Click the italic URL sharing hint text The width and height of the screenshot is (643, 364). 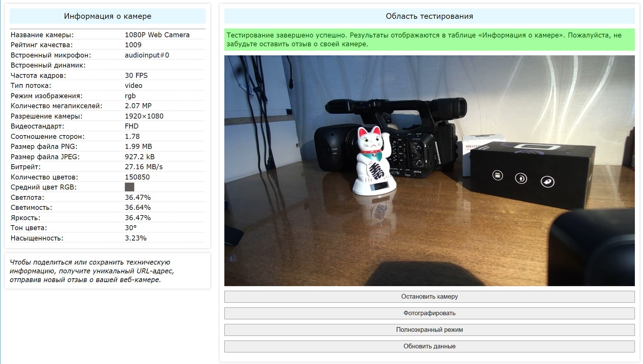pos(92,271)
